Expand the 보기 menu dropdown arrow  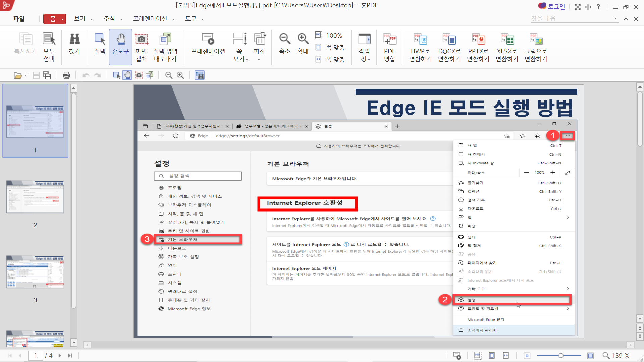[x=92, y=19]
